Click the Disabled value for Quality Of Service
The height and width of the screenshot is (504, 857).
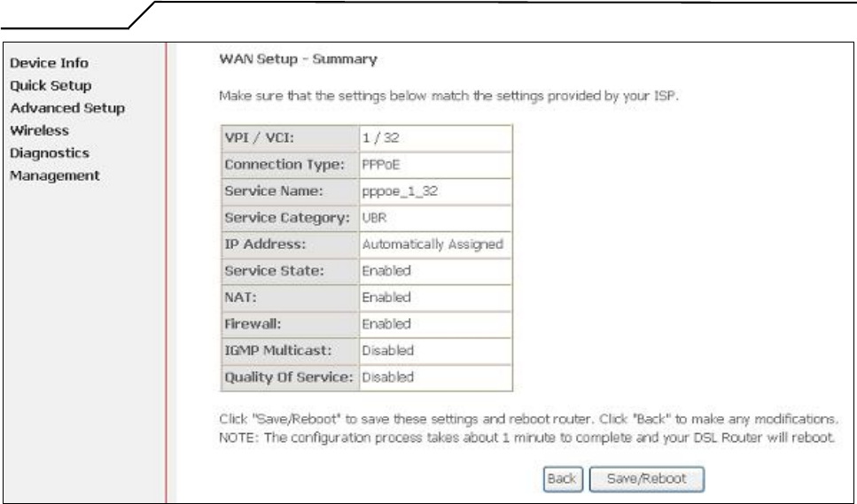(x=436, y=377)
